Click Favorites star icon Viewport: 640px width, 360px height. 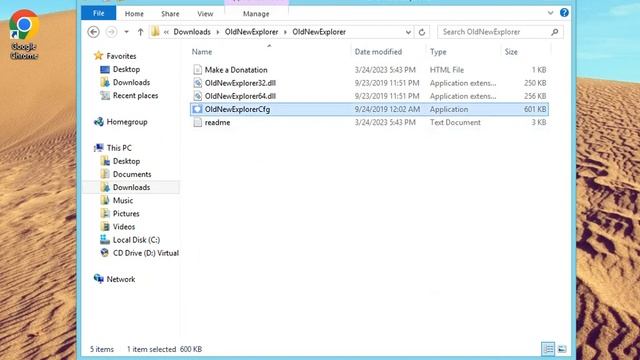[x=98, y=56]
